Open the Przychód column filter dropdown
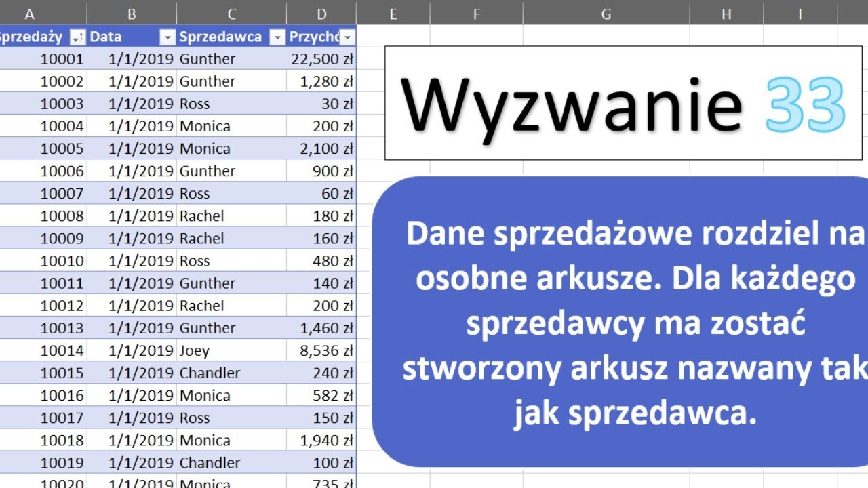 [348, 37]
